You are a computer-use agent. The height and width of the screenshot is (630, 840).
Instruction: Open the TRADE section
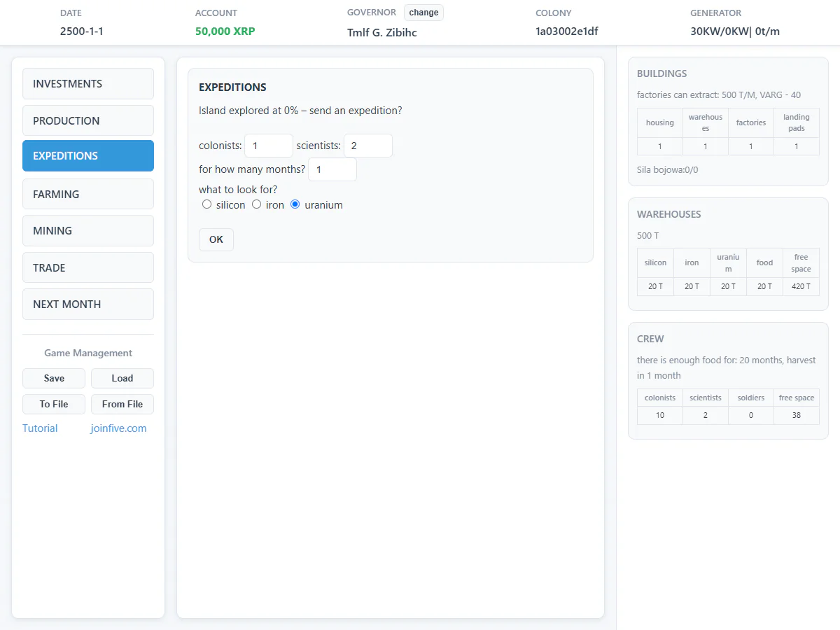tap(88, 267)
